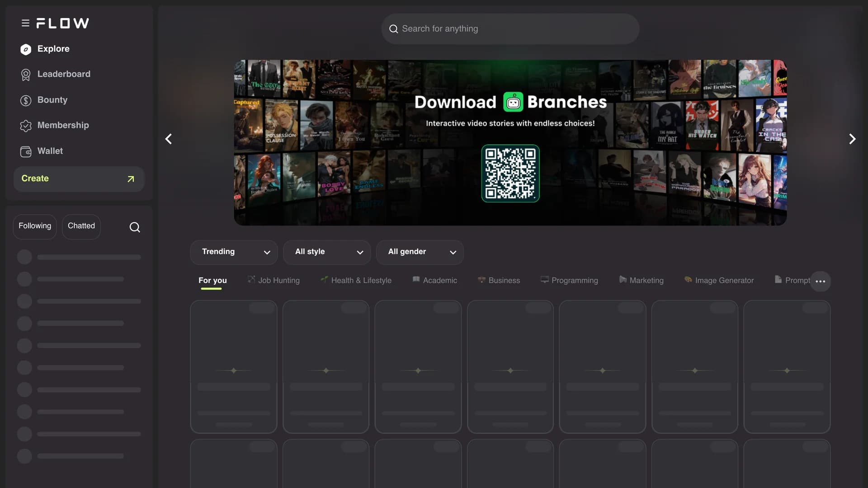The height and width of the screenshot is (488, 868).
Task: Click the Programming monitor icon
Action: 545,280
